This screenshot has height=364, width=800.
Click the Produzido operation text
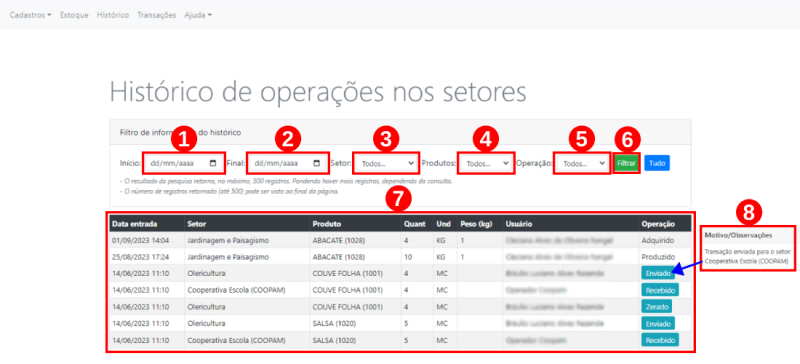pyautogui.click(x=658, y=257)
